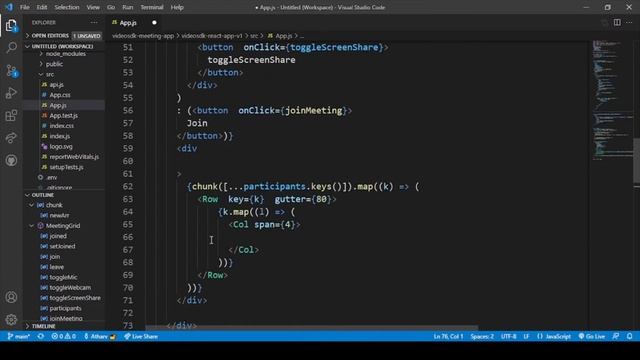Open the Go menu
640x360 pixels.
pyautogui.click(x=111, y=7)
